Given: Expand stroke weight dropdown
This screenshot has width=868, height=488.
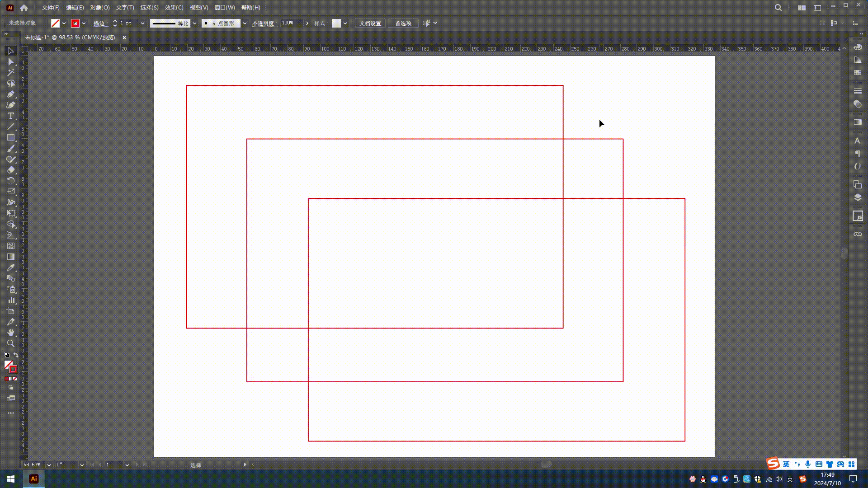Looking at the screenshot, I should 142,23.
